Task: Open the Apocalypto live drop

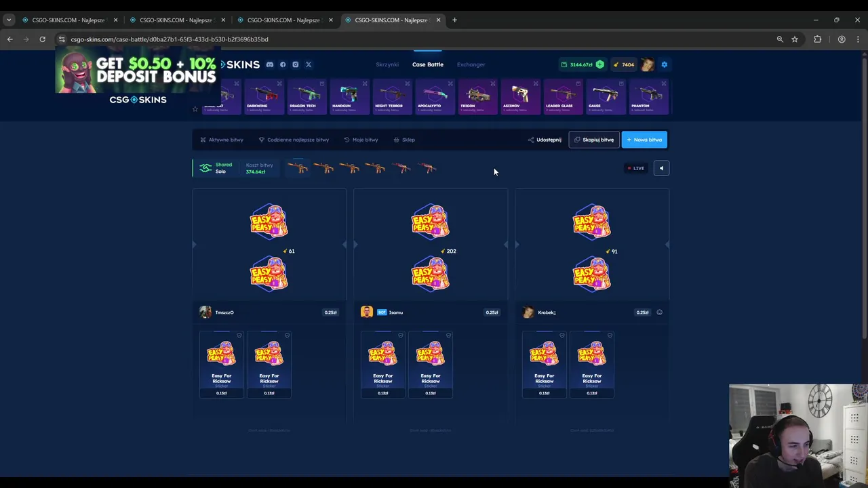Action: pos(435,96)
